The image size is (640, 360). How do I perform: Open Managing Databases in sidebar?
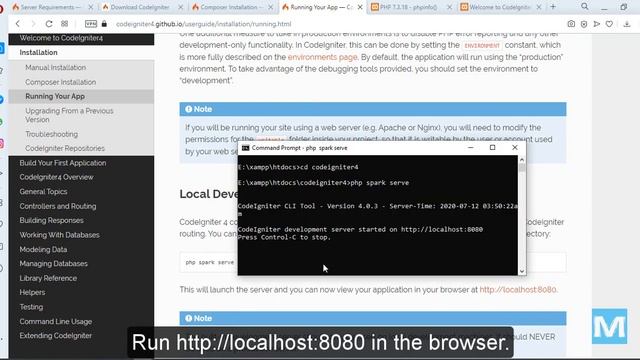tap(53, 264)
